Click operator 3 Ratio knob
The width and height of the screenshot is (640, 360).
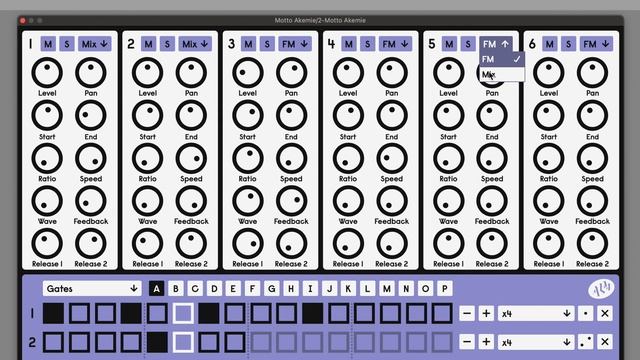click(x=248, y=158)
